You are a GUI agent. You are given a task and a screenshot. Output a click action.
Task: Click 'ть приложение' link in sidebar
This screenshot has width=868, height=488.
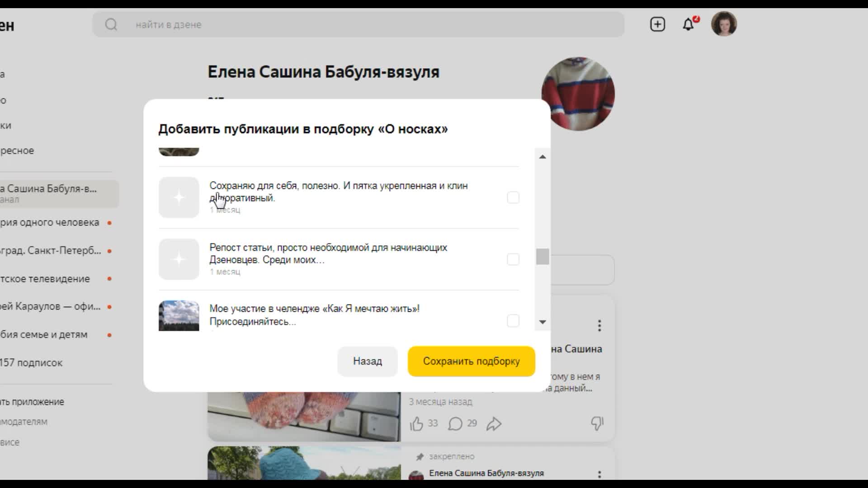[x=32, y=402]
